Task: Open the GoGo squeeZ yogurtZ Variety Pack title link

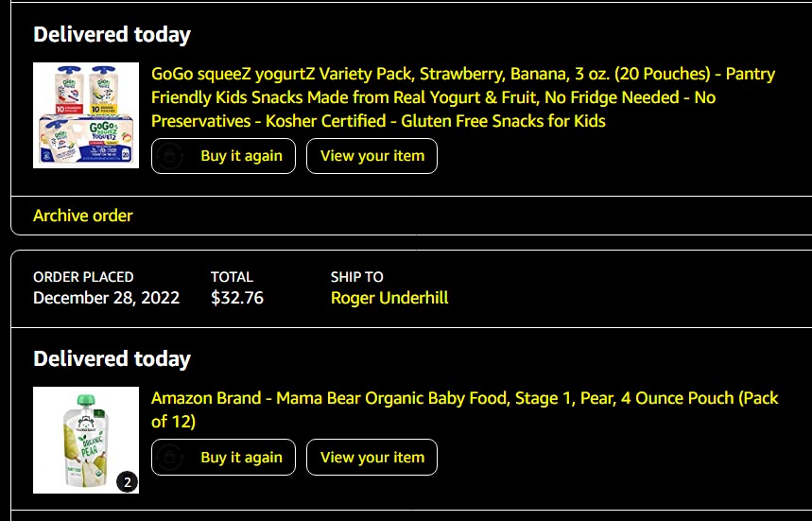Action: tap(463, 97)
